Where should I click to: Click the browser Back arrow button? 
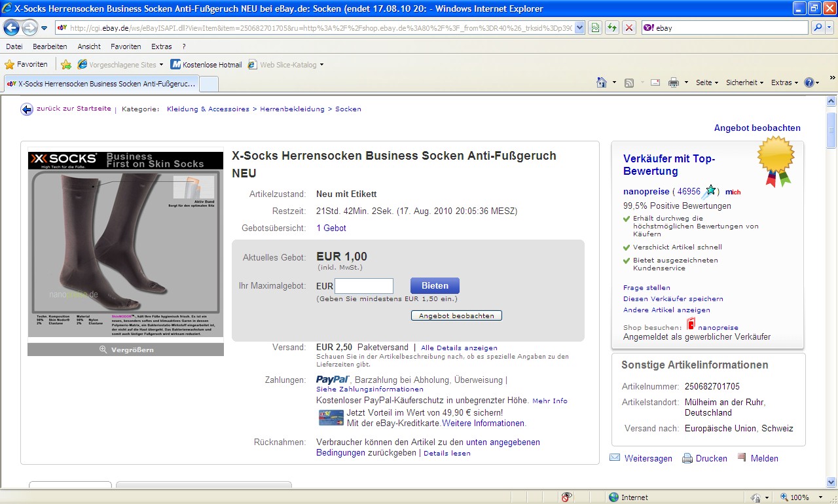[x=11, y=28]
